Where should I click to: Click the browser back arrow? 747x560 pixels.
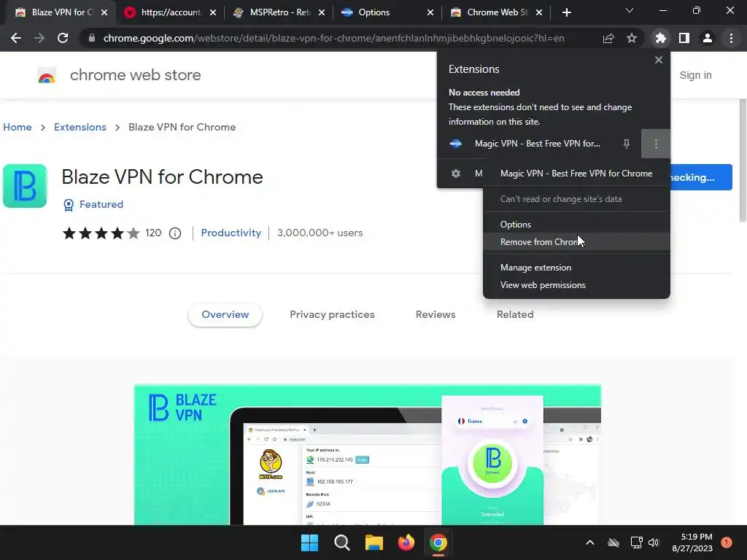pos(16,38)
